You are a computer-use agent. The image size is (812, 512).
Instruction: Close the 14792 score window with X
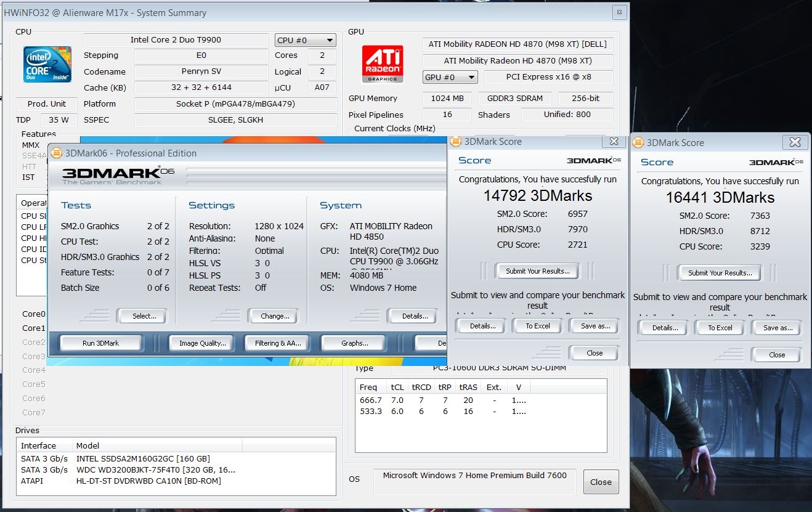click(614, 141)
